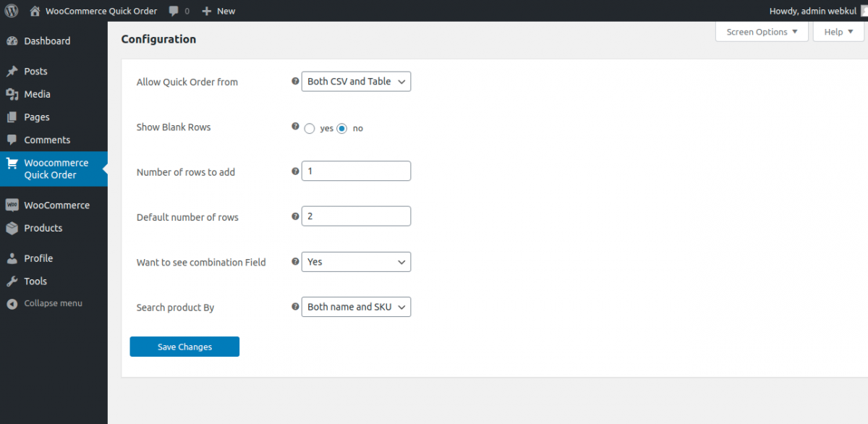Open the New menu in admin bar

click(217, 10)
